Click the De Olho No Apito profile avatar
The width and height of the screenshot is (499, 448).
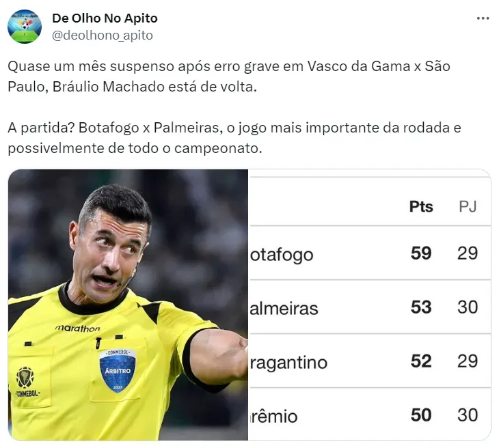click(25, 27)
